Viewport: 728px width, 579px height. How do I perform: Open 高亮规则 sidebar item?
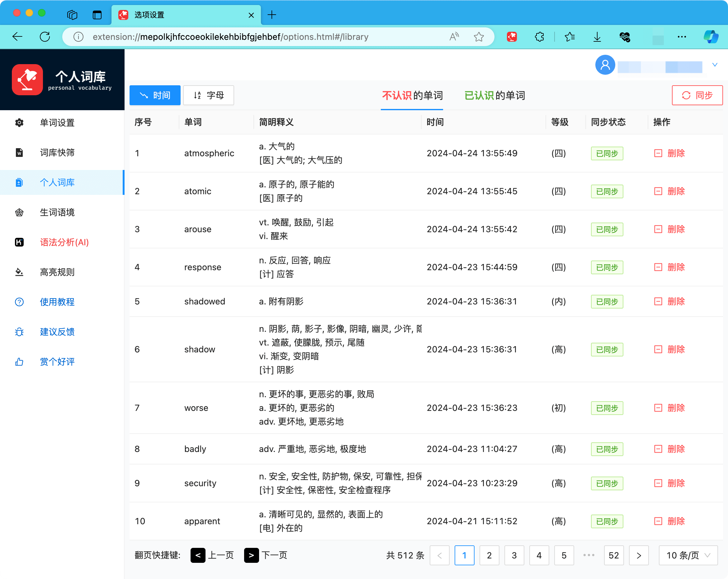coord(57,272)
